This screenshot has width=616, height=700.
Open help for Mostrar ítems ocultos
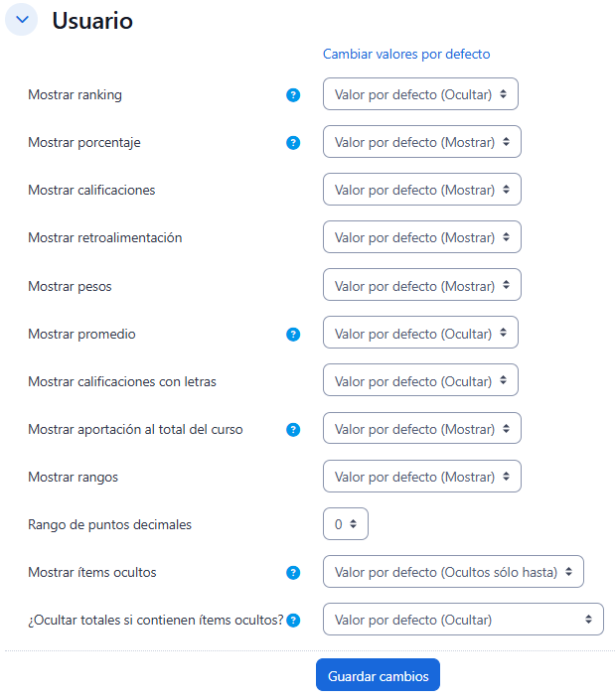[293, 572]
